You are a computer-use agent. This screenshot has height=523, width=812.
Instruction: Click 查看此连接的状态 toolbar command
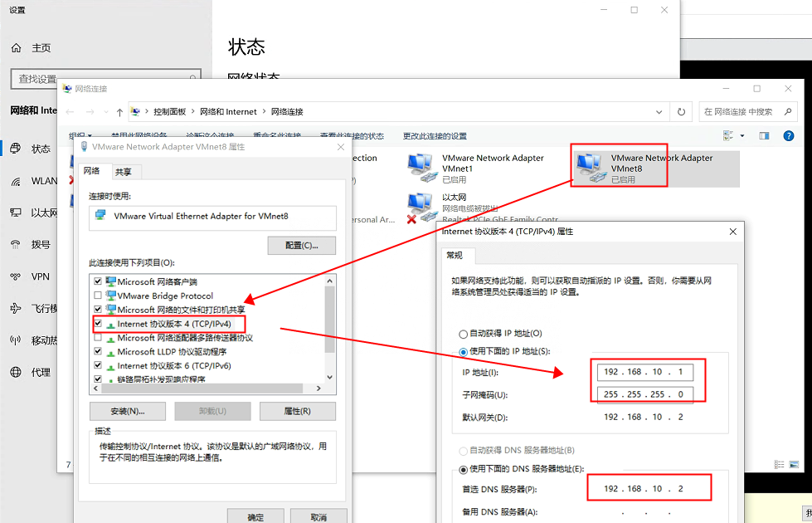352,136
